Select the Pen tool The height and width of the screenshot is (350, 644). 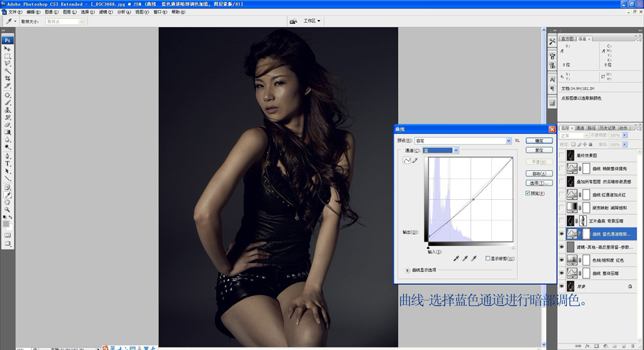[7, 156]
